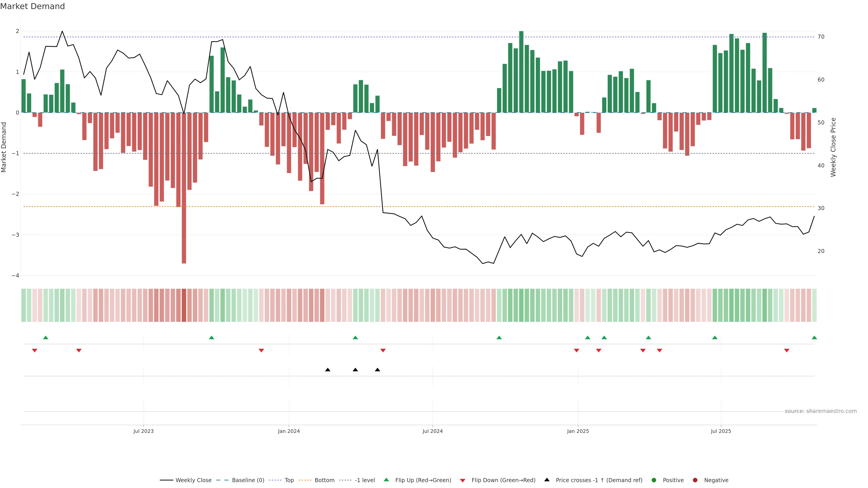Click the Jul 2023 x-axis label
The image size is (868, 488).
point(143,431)
